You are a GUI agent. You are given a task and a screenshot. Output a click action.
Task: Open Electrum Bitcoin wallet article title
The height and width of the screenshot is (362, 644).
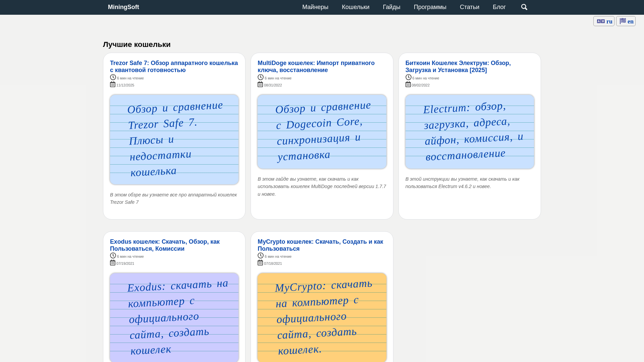pos(458,66)
